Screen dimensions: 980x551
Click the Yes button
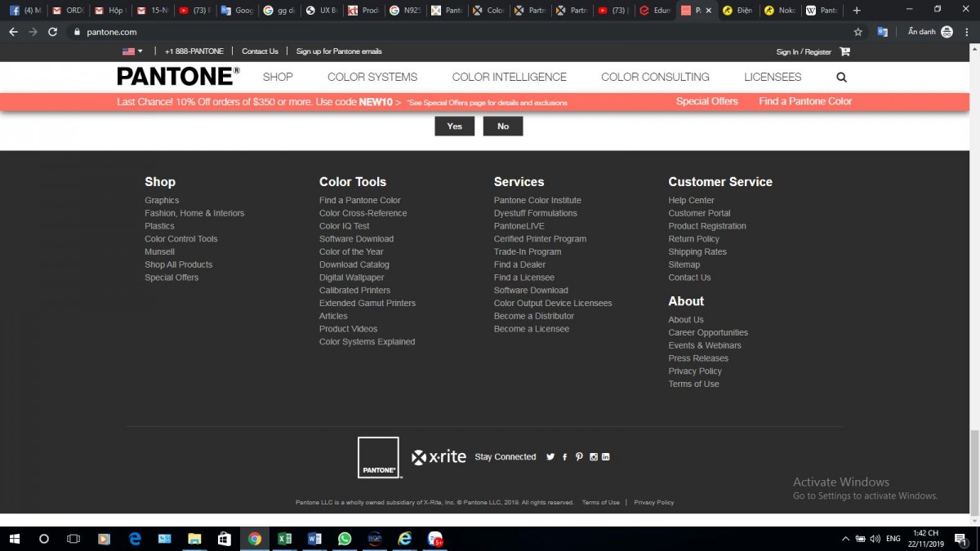coord(455,126)
